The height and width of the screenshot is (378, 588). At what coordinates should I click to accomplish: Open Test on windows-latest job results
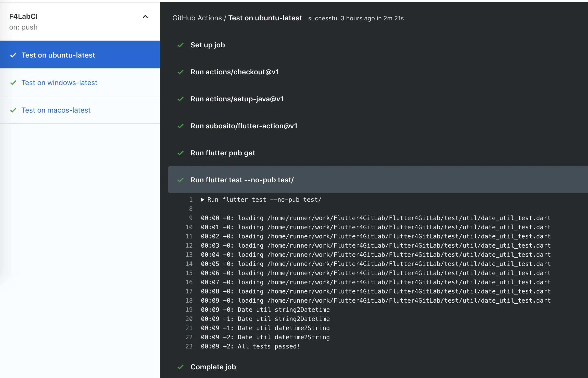(59, 83)
